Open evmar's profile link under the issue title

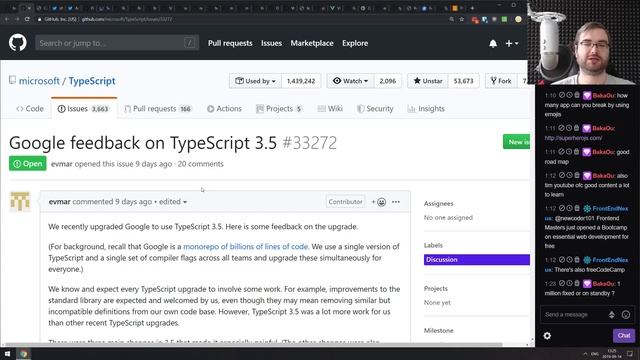tap(62, 164)
